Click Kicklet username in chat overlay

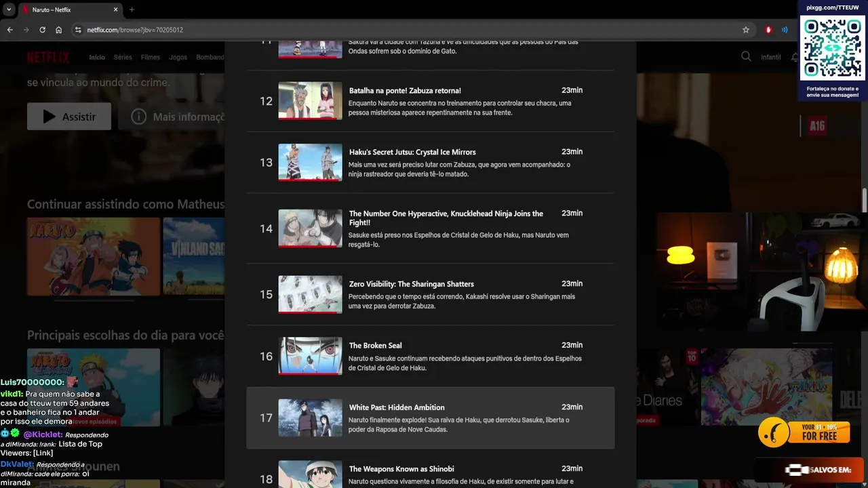[x=43, y=434]
